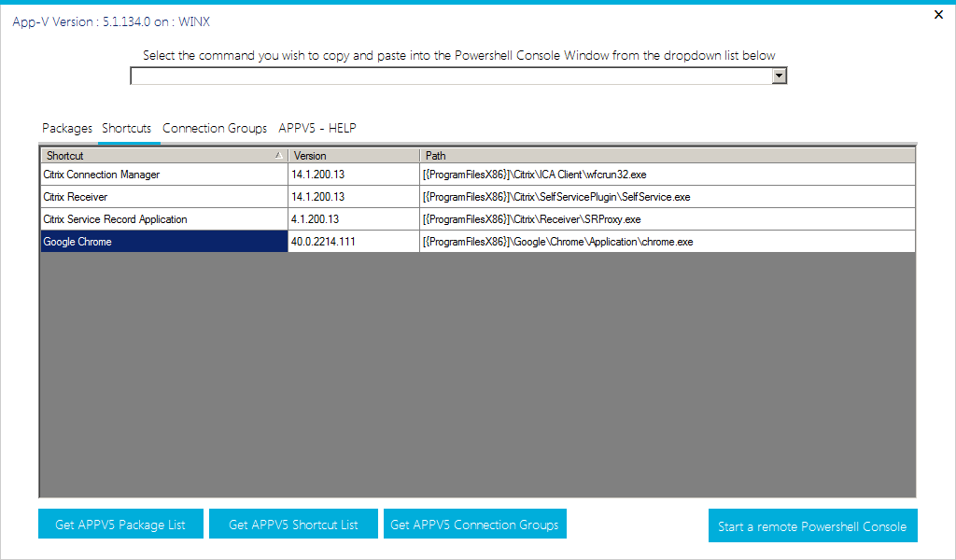Screen dimensions: 956x560
Task: Open the Connection Groups tab
Action: pyautogui.click(x=215, y=129)
